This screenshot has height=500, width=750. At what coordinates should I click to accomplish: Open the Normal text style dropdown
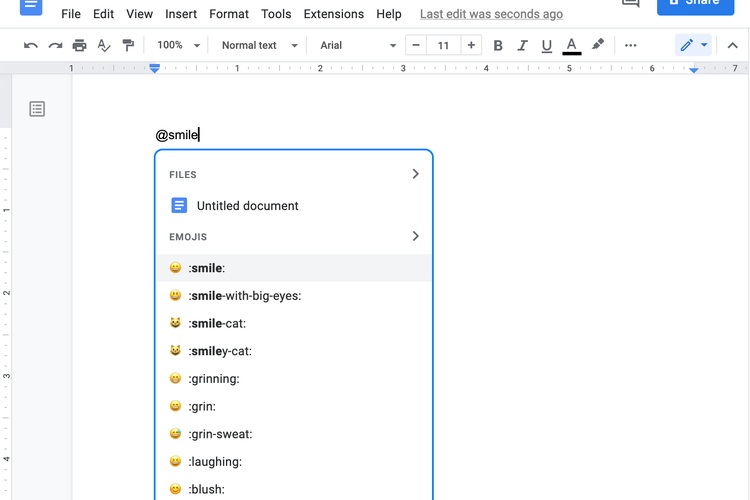tap(259, 45)
